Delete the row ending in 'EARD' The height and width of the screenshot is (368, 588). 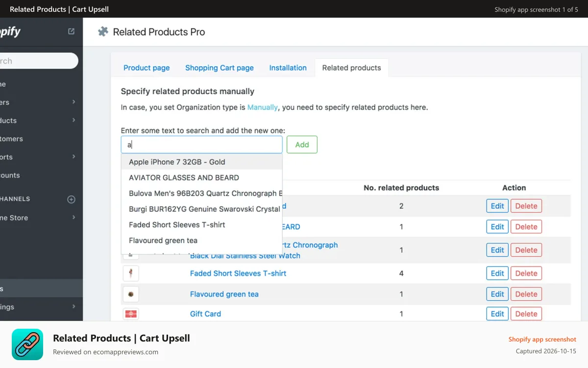[526, 227]
